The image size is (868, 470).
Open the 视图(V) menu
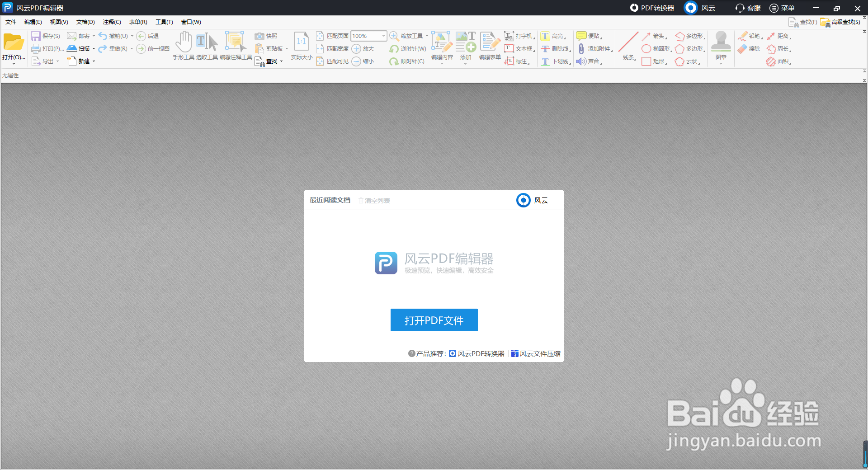[59, 22]
